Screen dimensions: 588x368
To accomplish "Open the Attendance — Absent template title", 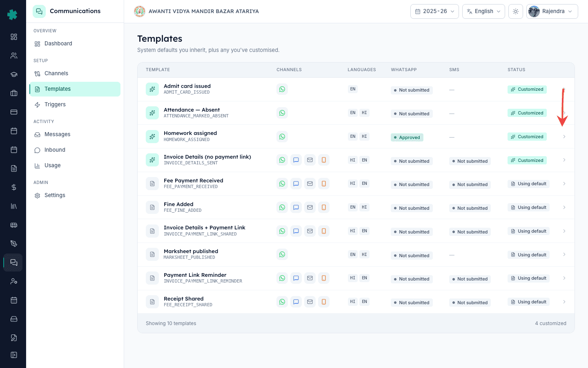I will point(192,110).
